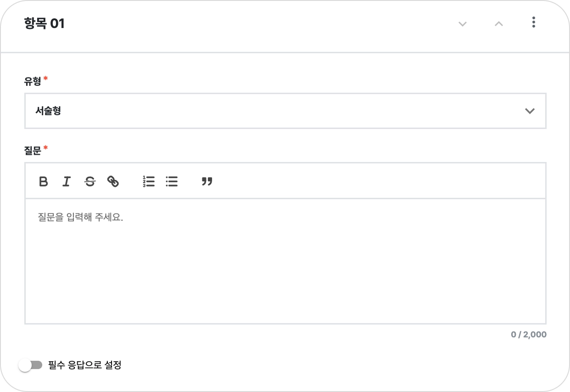
Task: Turn on the 필수 응답으로 설정 switch
Action: (30, 365)
